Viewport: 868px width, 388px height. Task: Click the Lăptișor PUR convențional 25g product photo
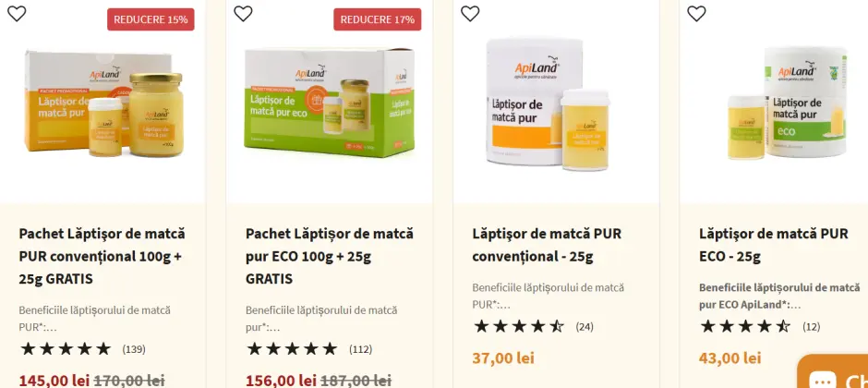pyautogui.click(x=548, y=103)
